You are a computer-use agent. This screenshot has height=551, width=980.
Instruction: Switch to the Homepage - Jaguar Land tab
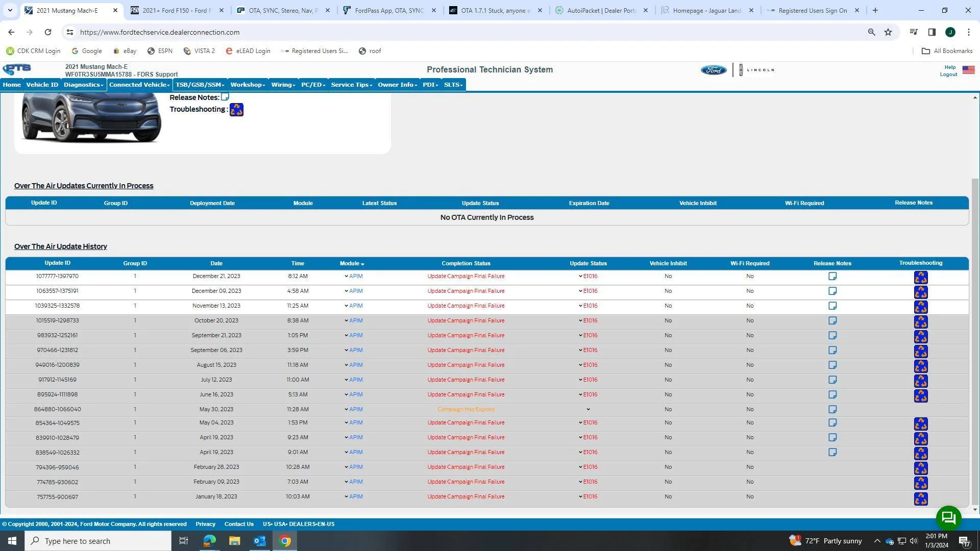click(707, 10)
